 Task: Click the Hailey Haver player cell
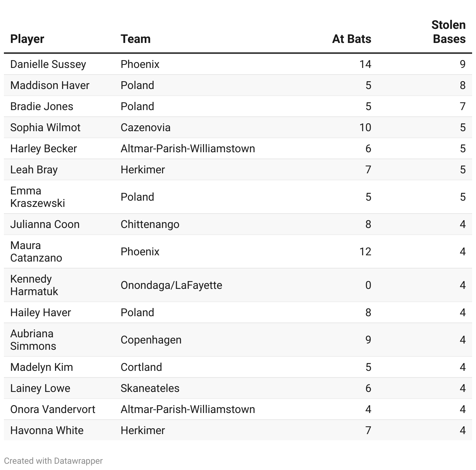click(x=41, y=312)
